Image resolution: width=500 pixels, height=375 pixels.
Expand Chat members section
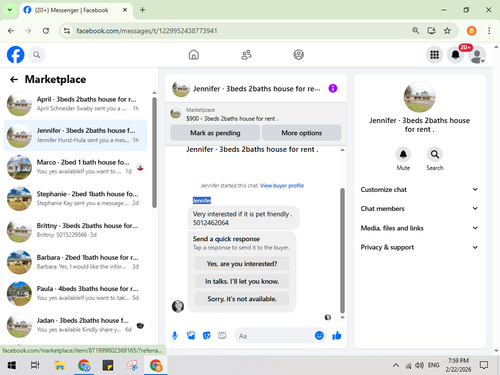click(419, 208)
